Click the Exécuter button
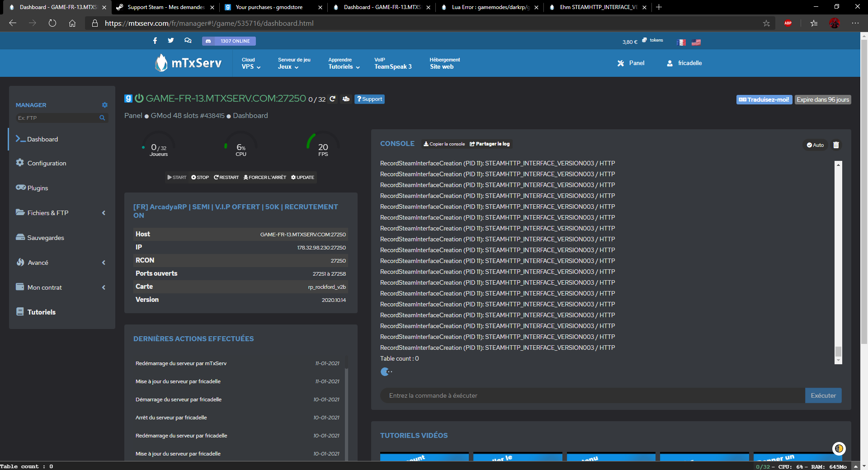The height and width of the screenshot is (470, 868). 823,395
